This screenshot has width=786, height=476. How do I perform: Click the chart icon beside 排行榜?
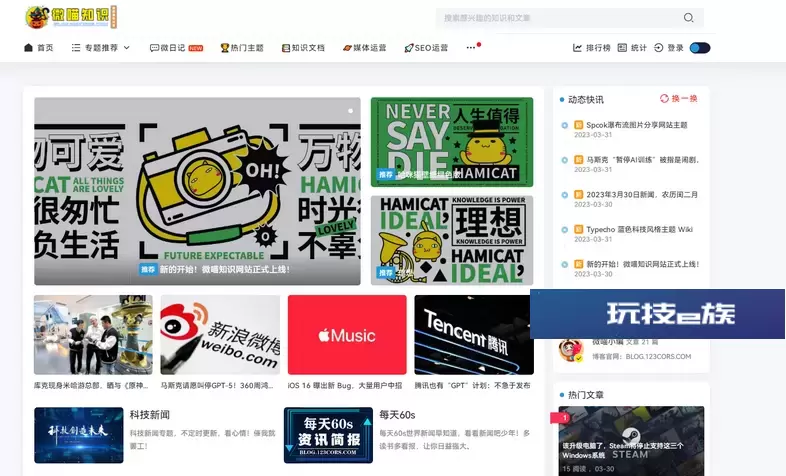577,48
